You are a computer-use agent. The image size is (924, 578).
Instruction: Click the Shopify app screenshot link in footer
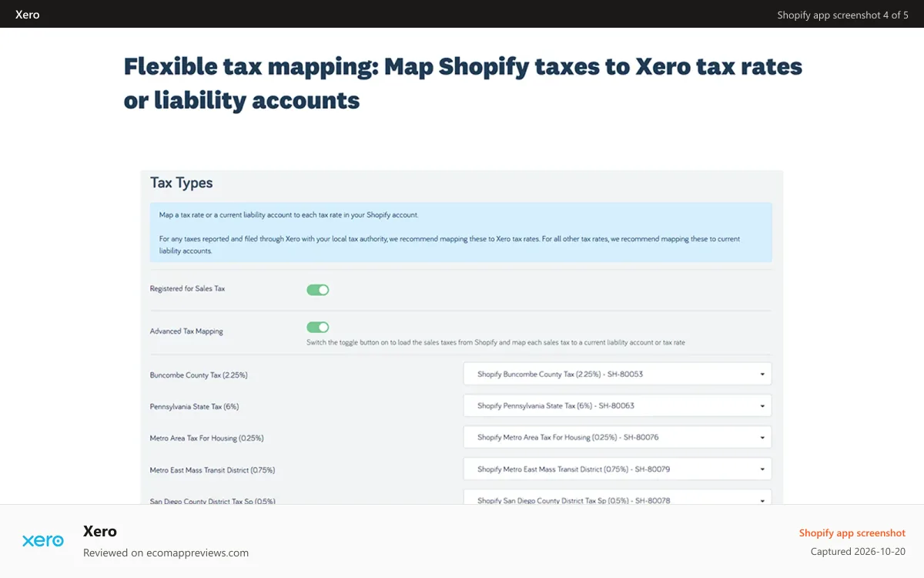(x=852, y=533)
